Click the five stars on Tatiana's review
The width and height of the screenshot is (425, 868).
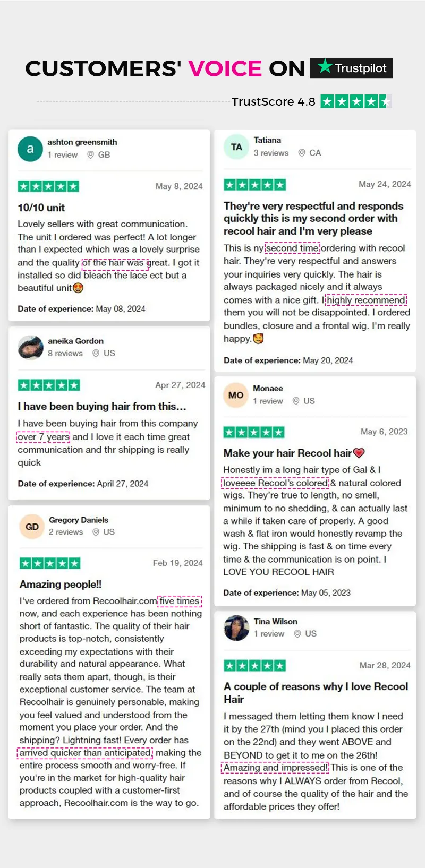point(254,185)
